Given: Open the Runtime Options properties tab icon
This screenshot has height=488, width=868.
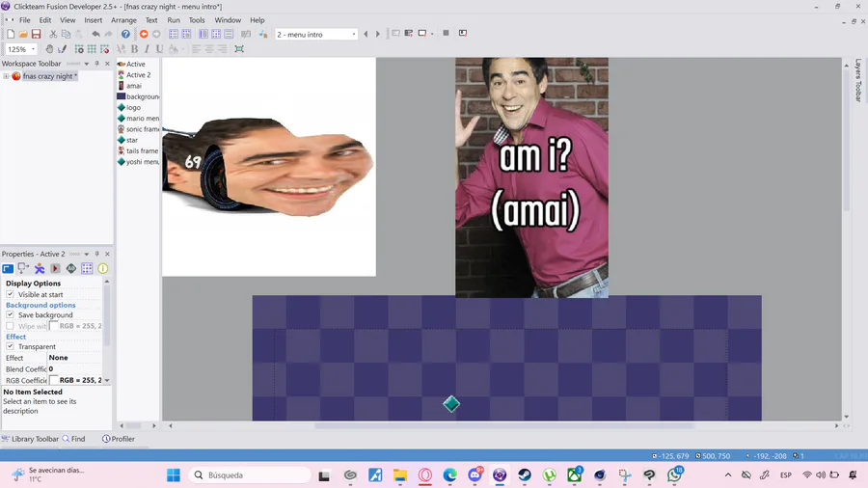Looking at the screenshot, I should [55, 269].
